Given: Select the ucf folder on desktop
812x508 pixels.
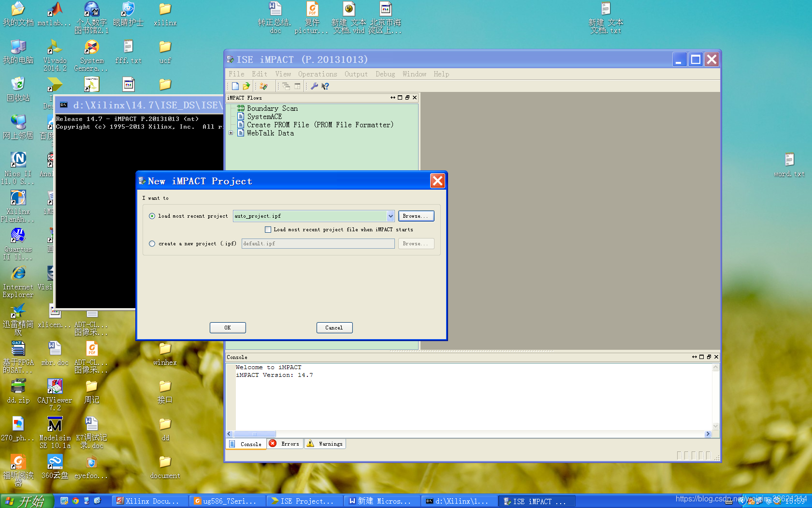Looking at the screenshot, I should [x=165, y=51].
